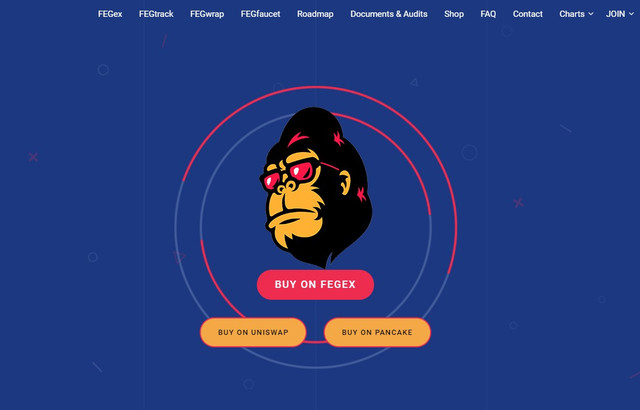The width and height of the screenshot is (640, 410).
Task: Click the BUY ON FEGEX button
Action: 315,284
